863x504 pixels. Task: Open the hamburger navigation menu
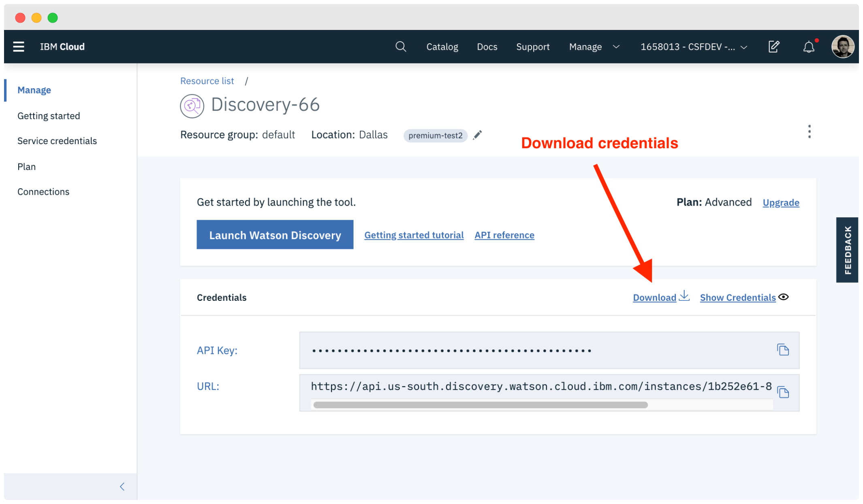click(19, 47)
